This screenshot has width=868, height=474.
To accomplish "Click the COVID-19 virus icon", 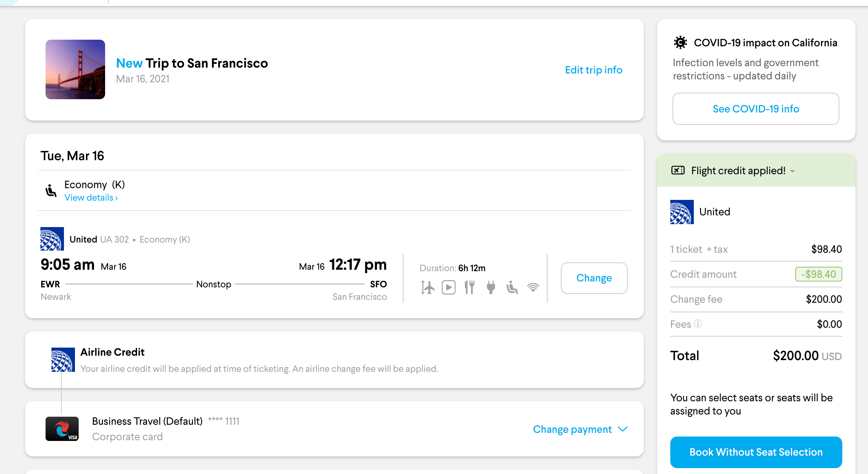I will coord(680,43).
